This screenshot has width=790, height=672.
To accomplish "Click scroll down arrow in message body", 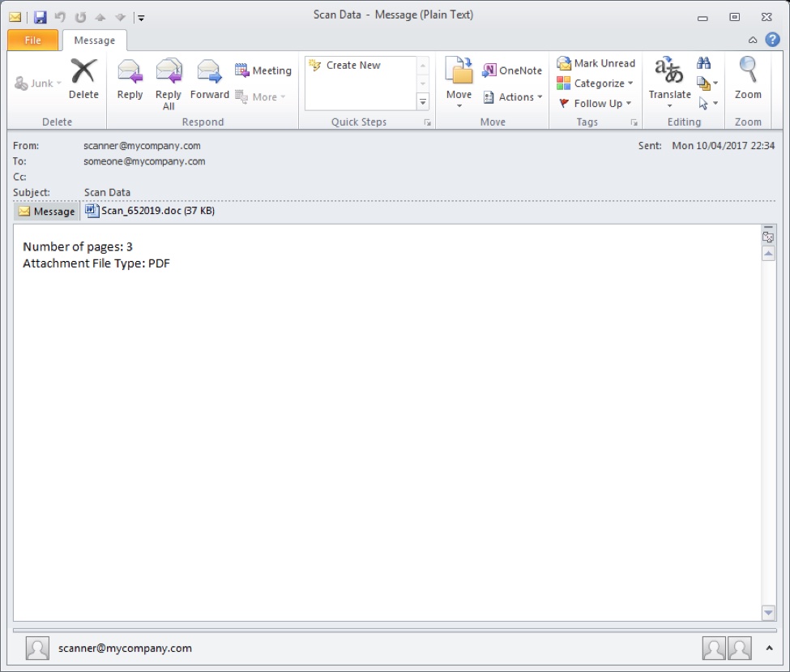I will tap(768, 613).
